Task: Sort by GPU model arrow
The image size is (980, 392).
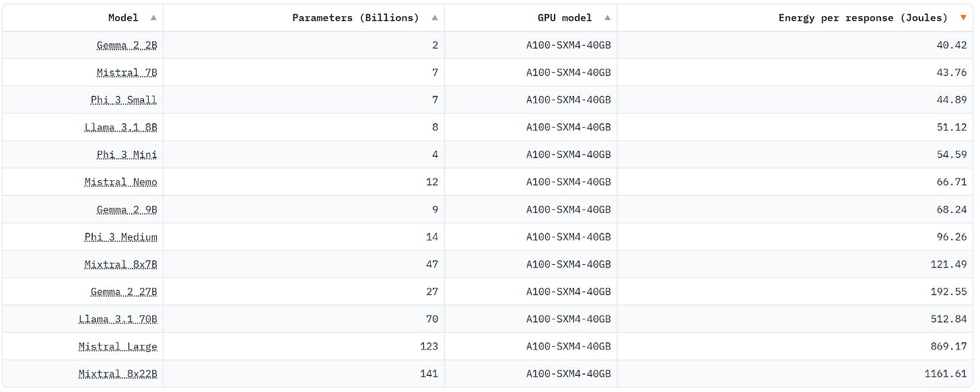Action: coord(608,18)
